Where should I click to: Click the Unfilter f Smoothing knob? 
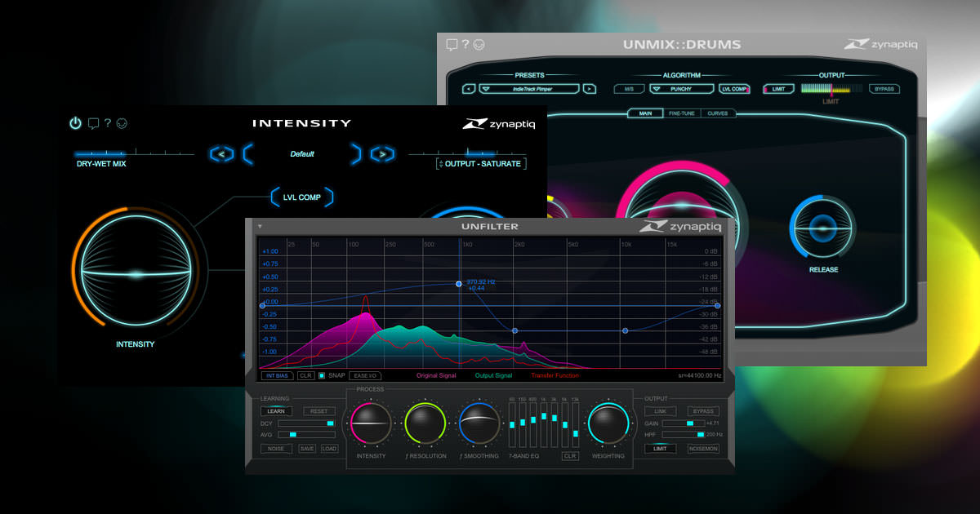479,423
